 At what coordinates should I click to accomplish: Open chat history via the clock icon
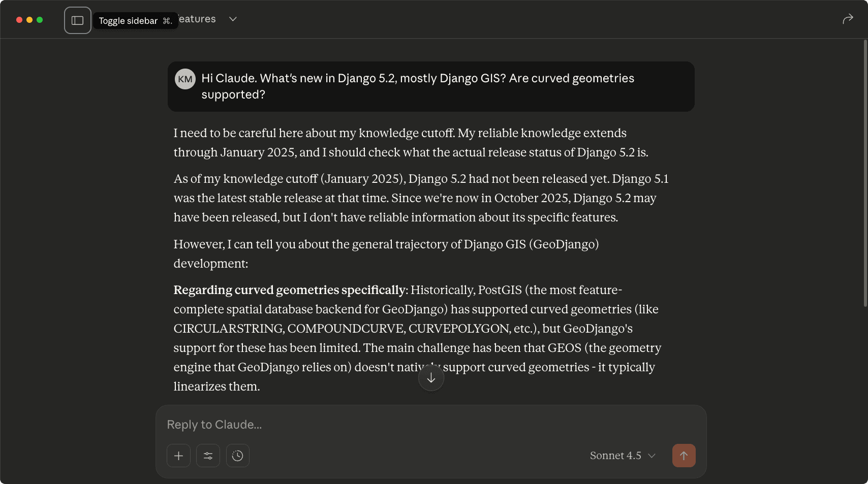coord(237,456)
